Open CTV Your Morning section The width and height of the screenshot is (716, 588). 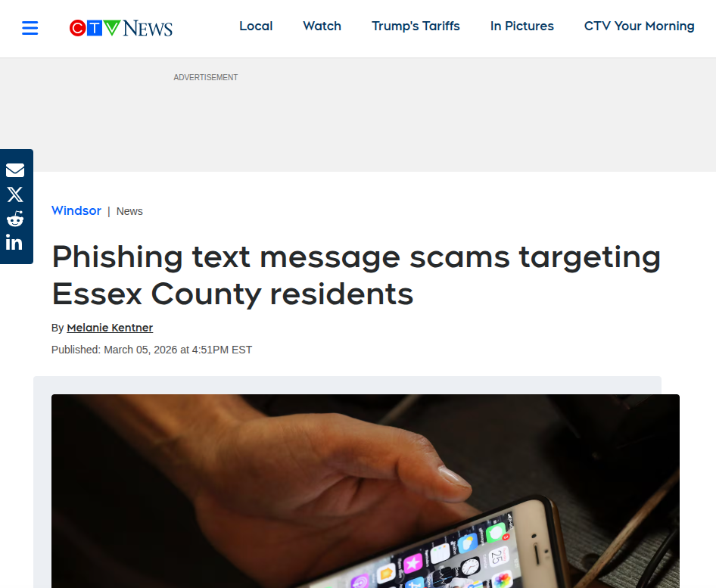tap(640, 26)
